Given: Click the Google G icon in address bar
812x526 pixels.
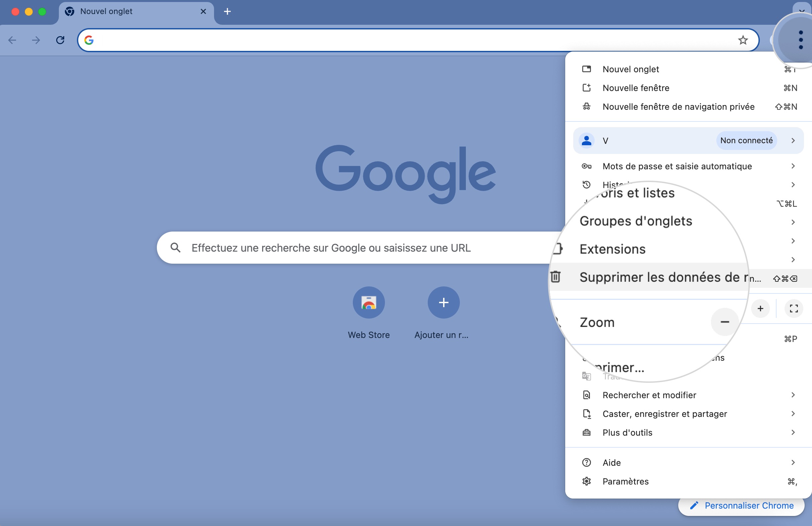Looking at the screenshot, I should [89, 40].
